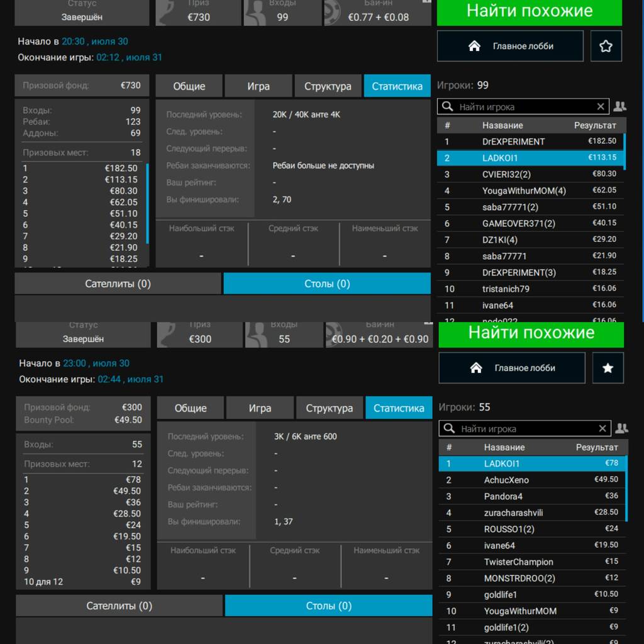The image size is (644, 644).
Task: Select player ROUSSO1(2)
Action: click(x=531, y=529)
